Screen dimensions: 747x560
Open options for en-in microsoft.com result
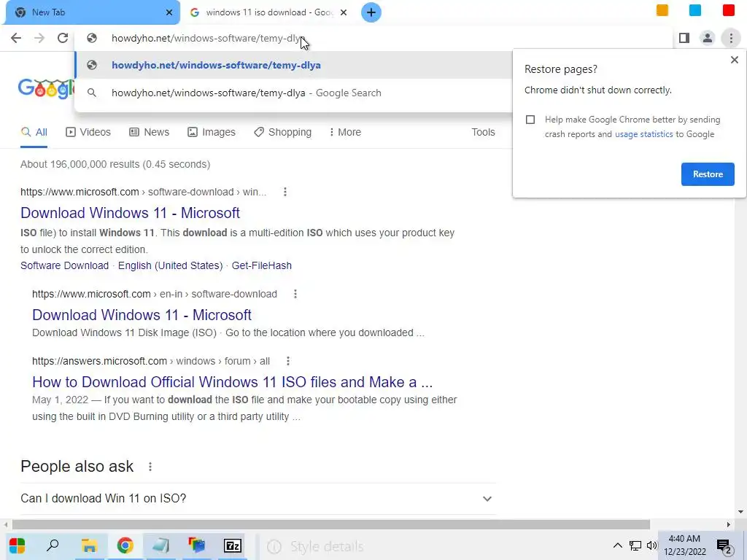(295, 294)
